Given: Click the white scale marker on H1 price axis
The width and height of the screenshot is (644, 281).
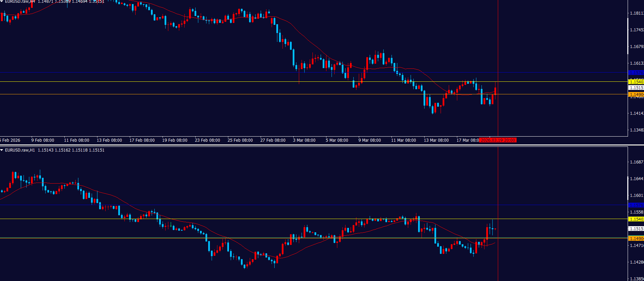Looking at the screenshot, I should point(628,187).
